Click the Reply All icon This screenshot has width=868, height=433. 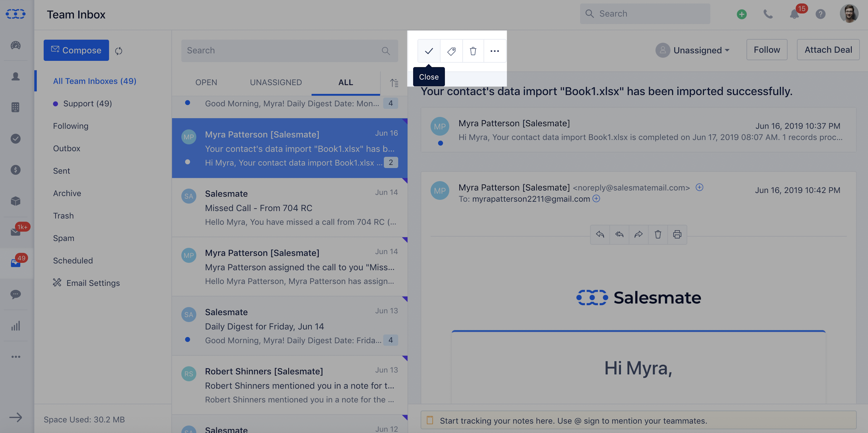click(619, 234)
